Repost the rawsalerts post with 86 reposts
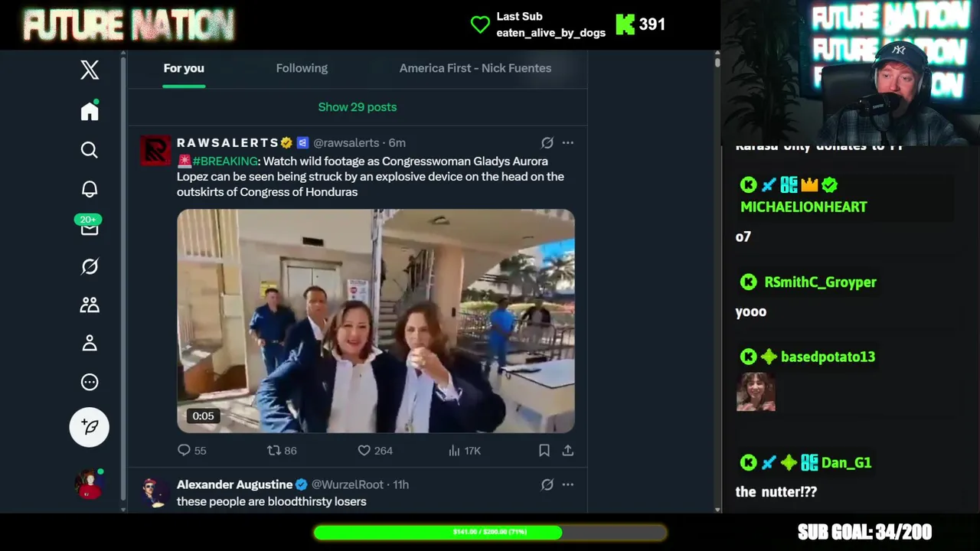The width and height of the screenshot is (980, 551). (281, 451)
